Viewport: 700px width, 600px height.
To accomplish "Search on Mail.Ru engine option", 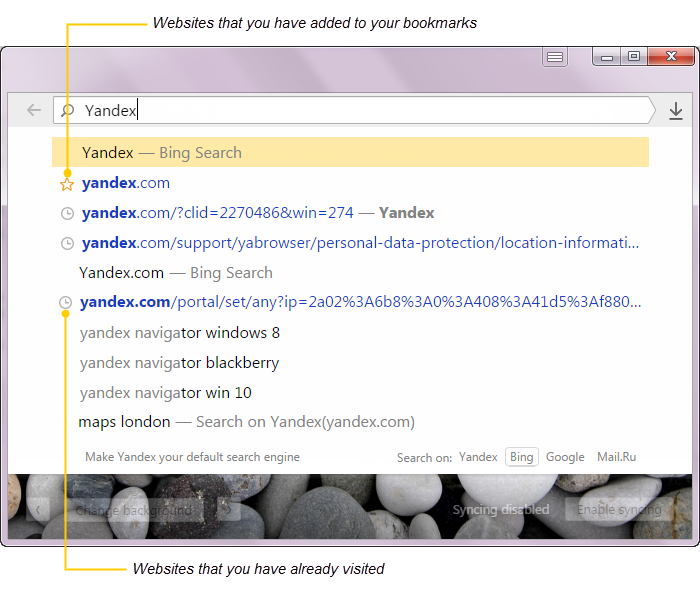I will (617, 457).
